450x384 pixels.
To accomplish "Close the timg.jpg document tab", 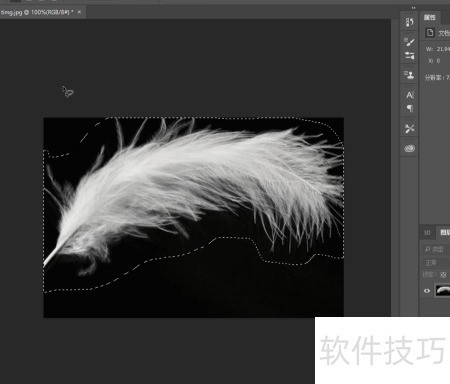I will tap(79, 12).
